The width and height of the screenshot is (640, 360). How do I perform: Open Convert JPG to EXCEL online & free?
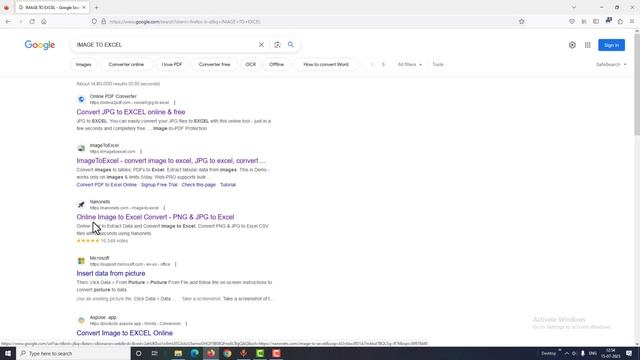point(131,112)
